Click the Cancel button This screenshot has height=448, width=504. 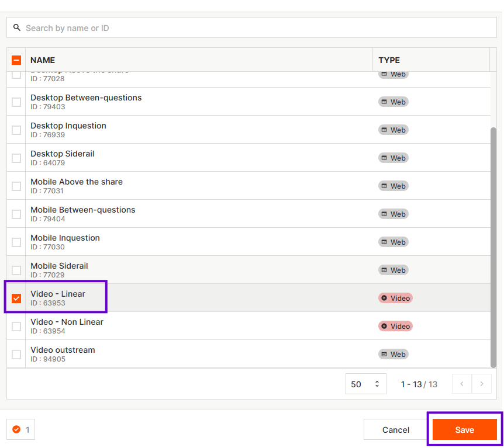[x=395, y=429]
